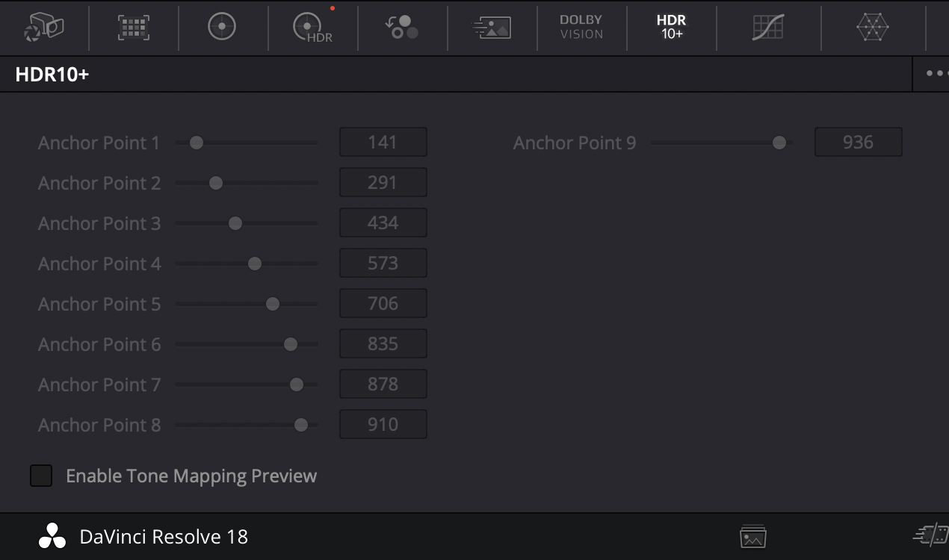Click the Anchor Point 5 slider handle

pos(273,304)
